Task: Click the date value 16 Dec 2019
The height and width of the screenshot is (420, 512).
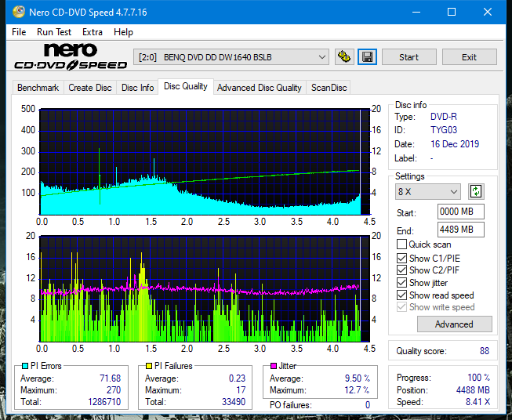Action: pos(455,144)
